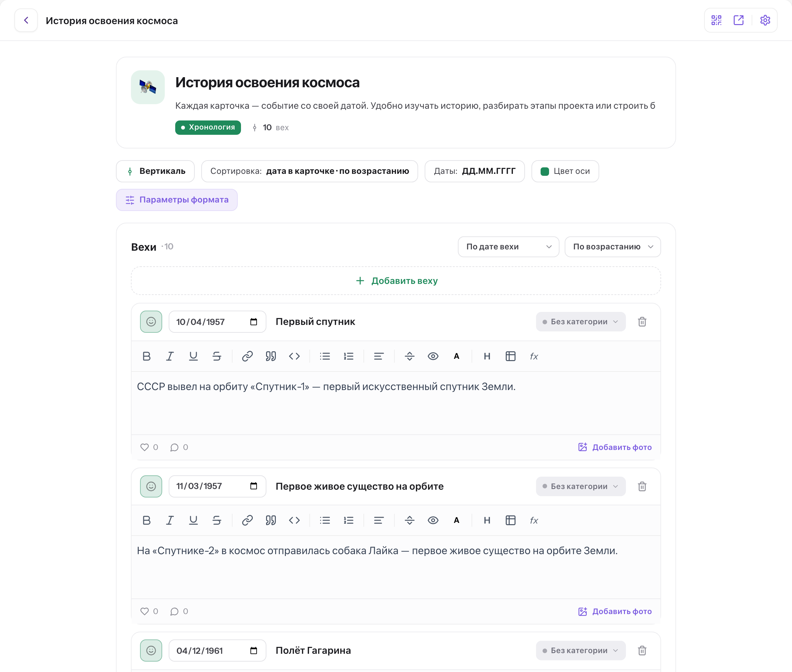The width and height of the screenshot is (792, 672).
Task: Toggle strikethrough in the Лайка card editor
Action: (x=217, y=520)
